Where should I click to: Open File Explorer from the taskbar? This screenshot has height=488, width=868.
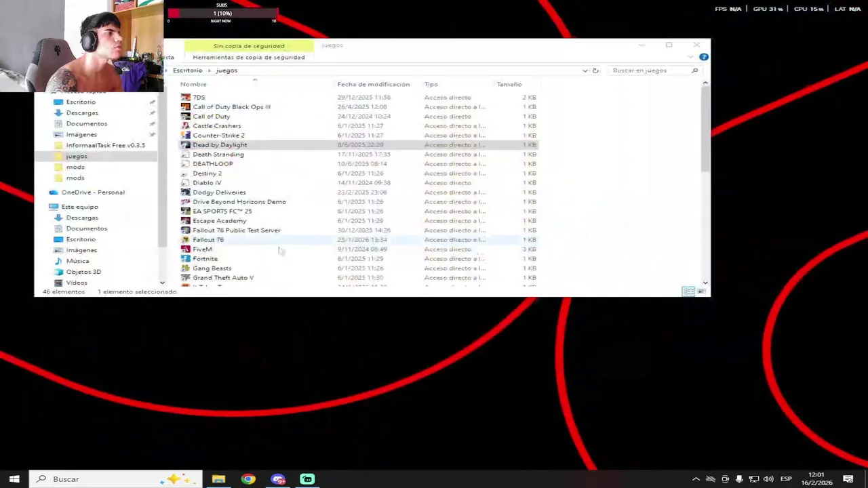pos(218,479)
